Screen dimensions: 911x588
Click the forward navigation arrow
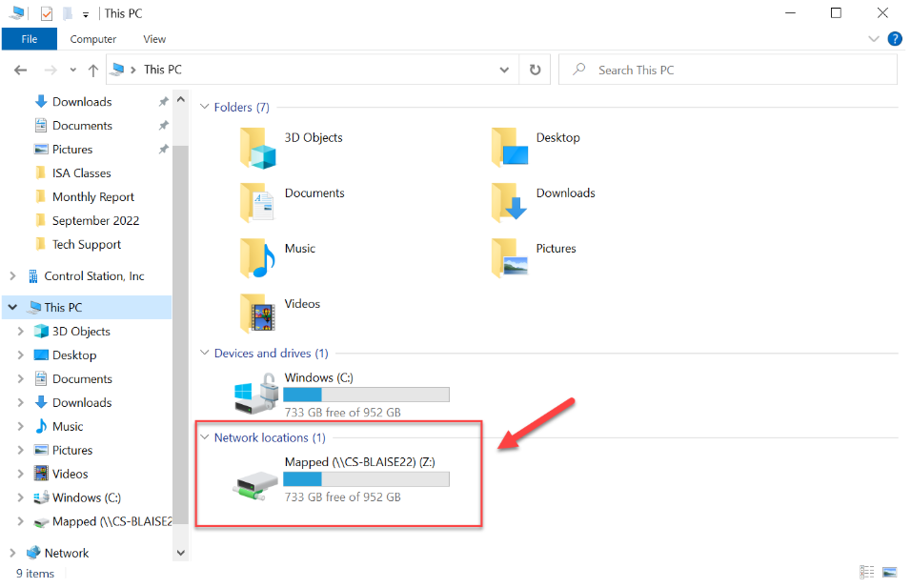[x=51, y=71]
